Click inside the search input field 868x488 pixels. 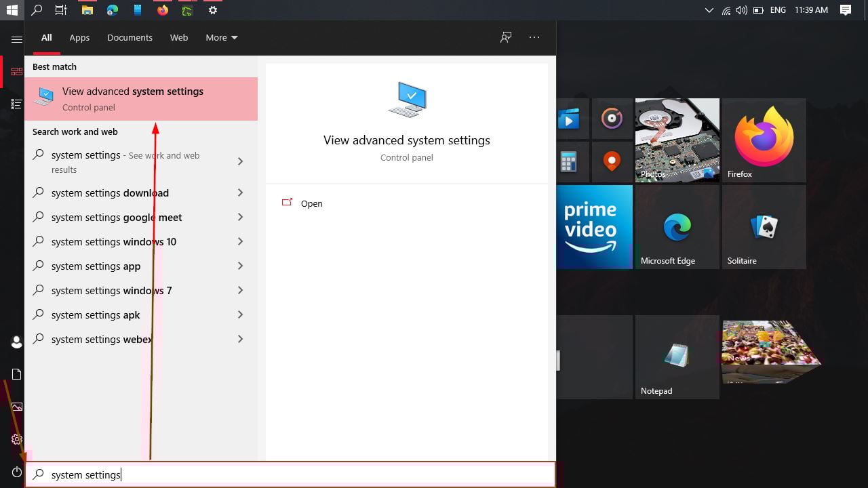(x=271, y=474)
